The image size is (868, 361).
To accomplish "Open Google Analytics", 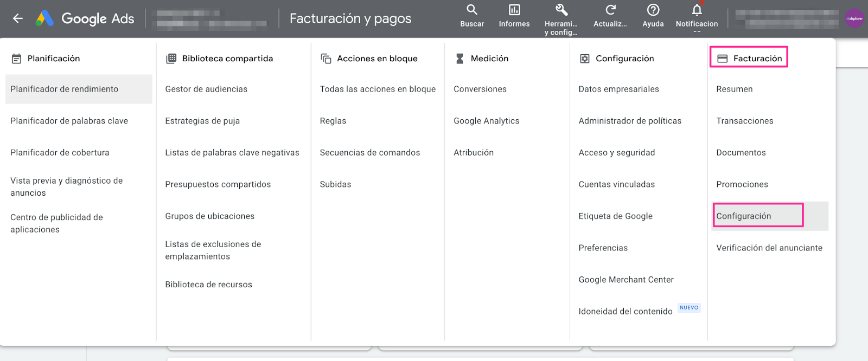I will point(487,121).
